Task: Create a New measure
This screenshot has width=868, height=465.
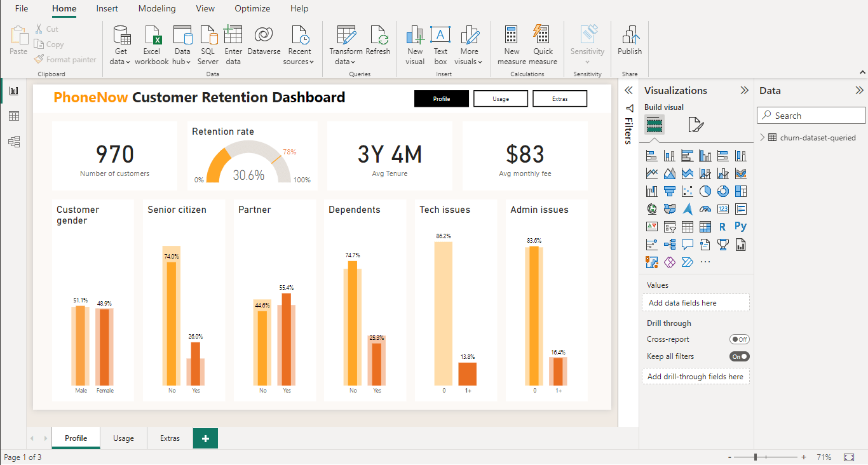Action: [x=512, y=45]
